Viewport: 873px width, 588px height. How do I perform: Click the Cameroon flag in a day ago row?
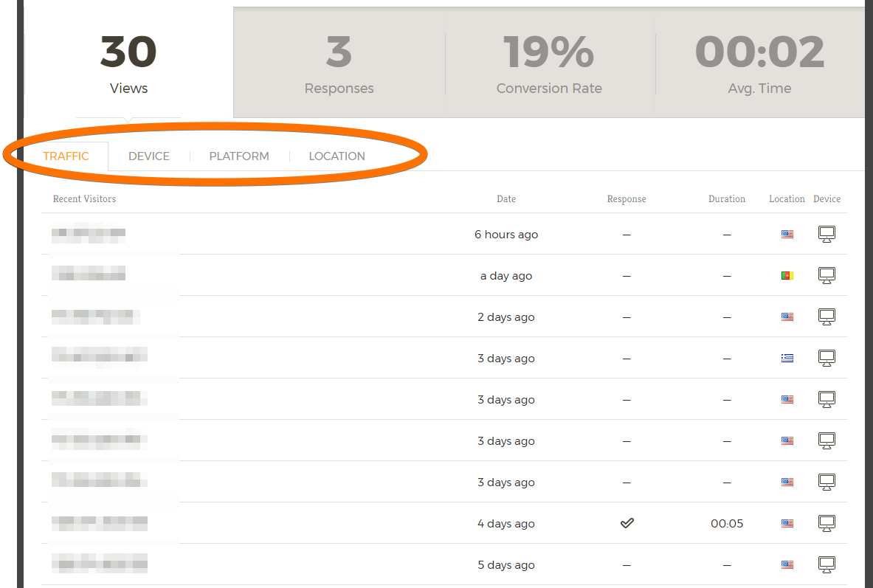click(787, 276)
